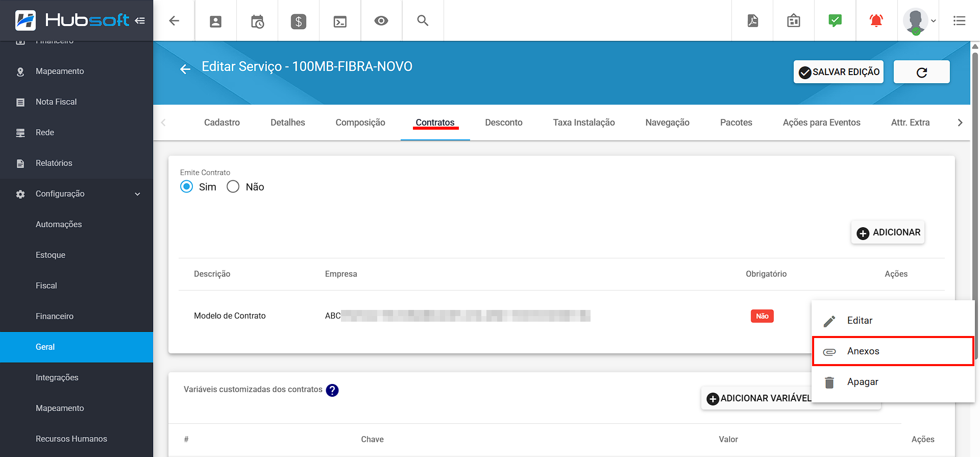Open the red alarm notifications bell

coord(876,21)
